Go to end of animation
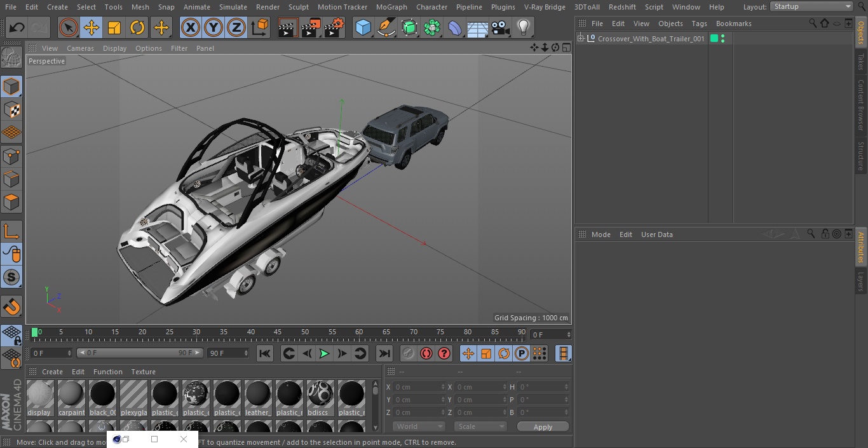 [384, 353]
